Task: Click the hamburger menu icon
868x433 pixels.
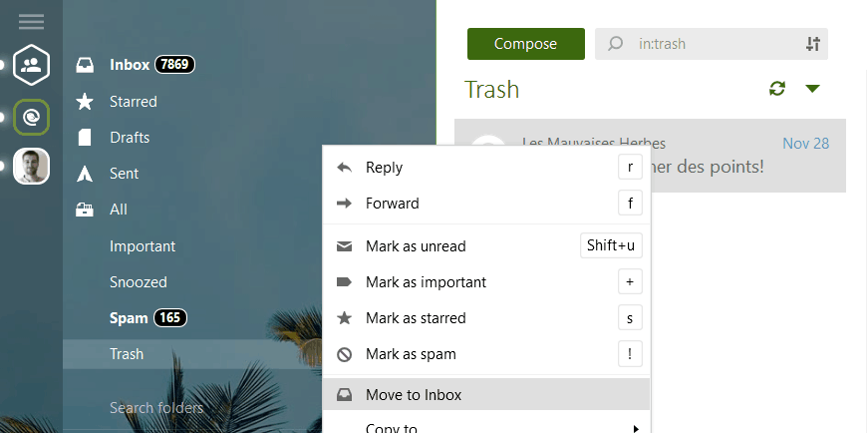Action: (x=31, y=22)
